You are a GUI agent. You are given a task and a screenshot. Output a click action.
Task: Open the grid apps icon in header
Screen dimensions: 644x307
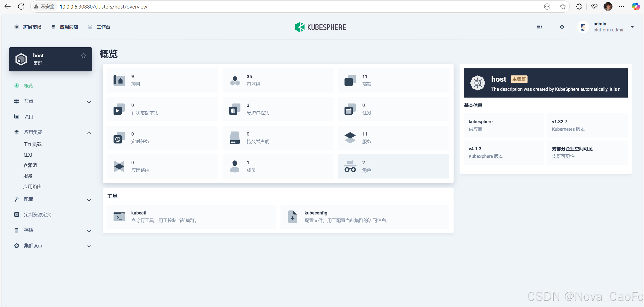(540, 27)
